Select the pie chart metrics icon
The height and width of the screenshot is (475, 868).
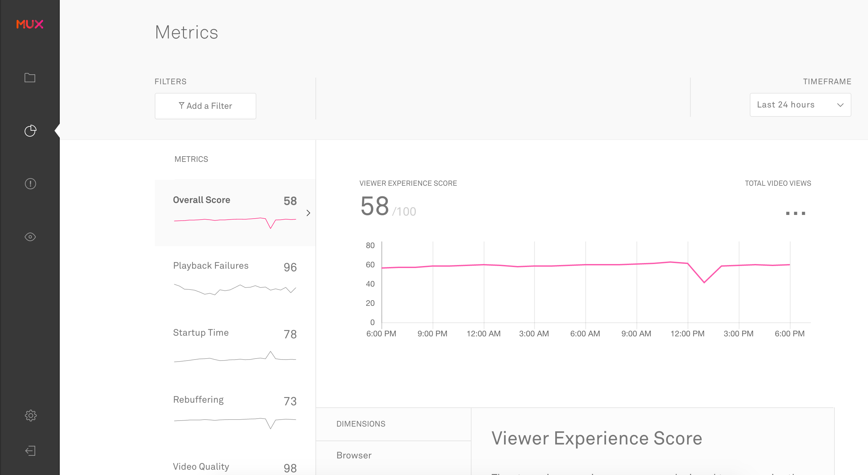(30, 131)
